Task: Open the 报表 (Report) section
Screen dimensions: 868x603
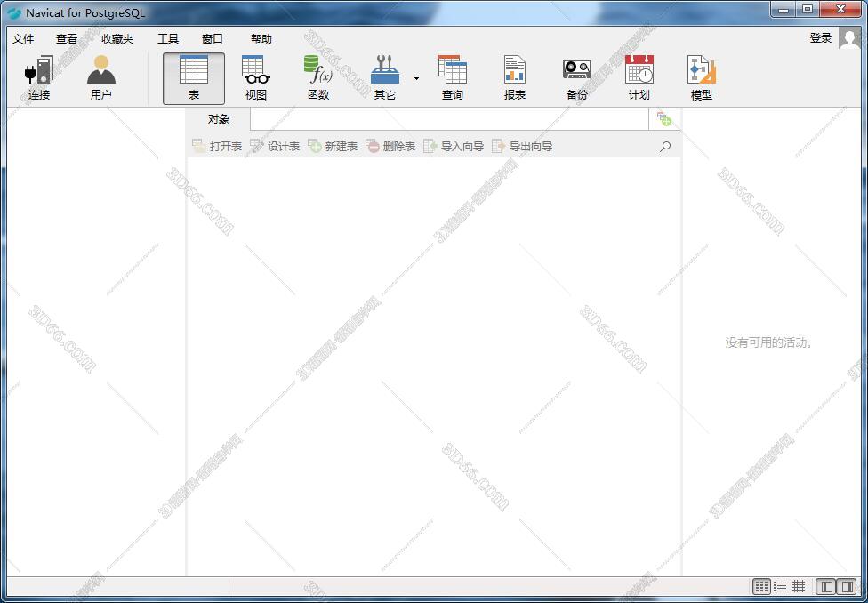Action: (x=514, y=77)
